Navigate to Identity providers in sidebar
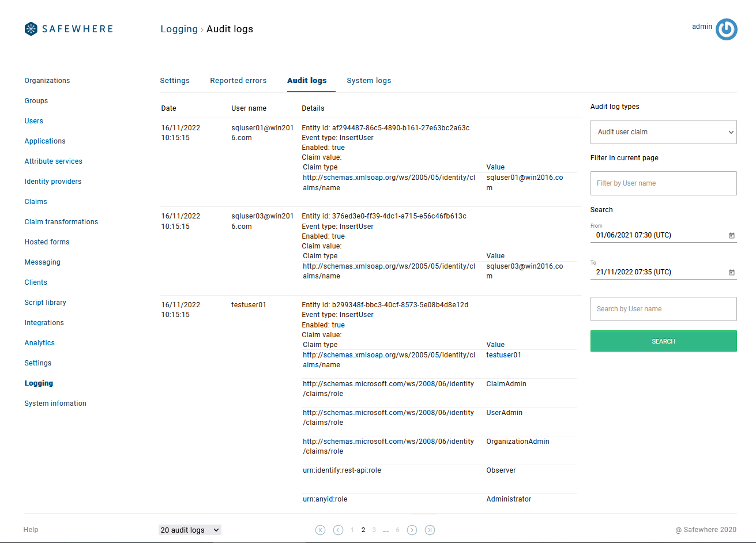Image resolution: width=756 pixels, height=543 pixels. pyautogui.click(x=53, y=182)
